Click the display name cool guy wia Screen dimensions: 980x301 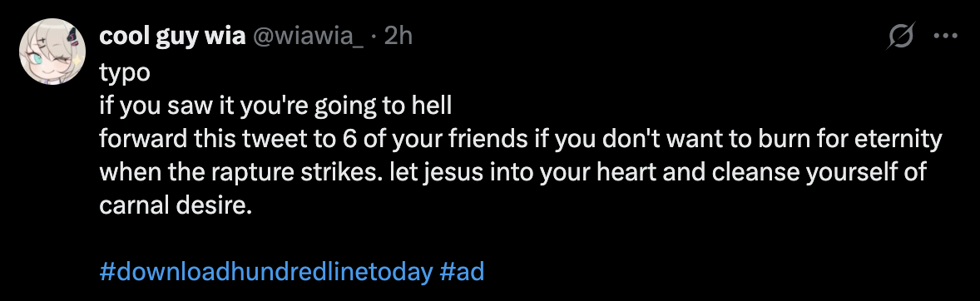[x=172, y=37]
